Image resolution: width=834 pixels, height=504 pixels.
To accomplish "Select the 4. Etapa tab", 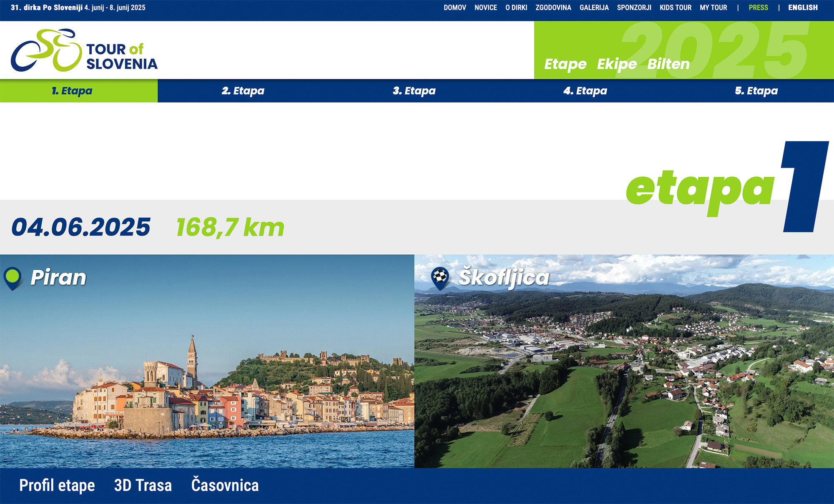I will [585, 91].
